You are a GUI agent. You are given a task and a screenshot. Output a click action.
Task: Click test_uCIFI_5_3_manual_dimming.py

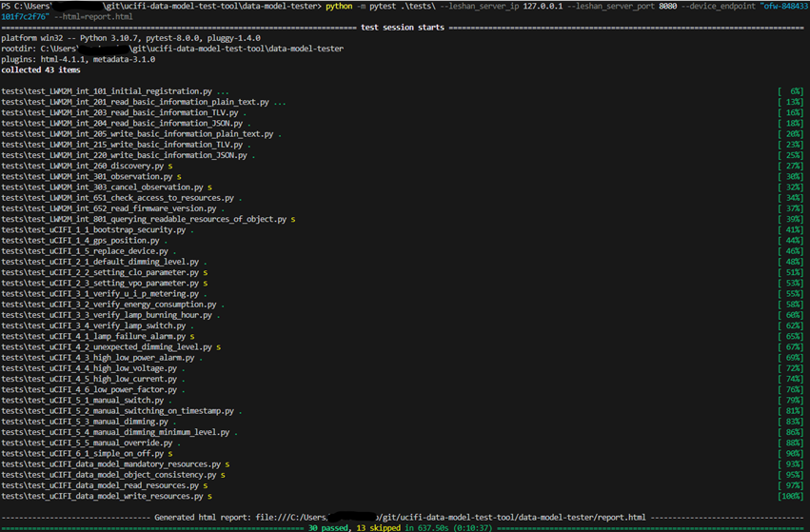pos(85,422)
